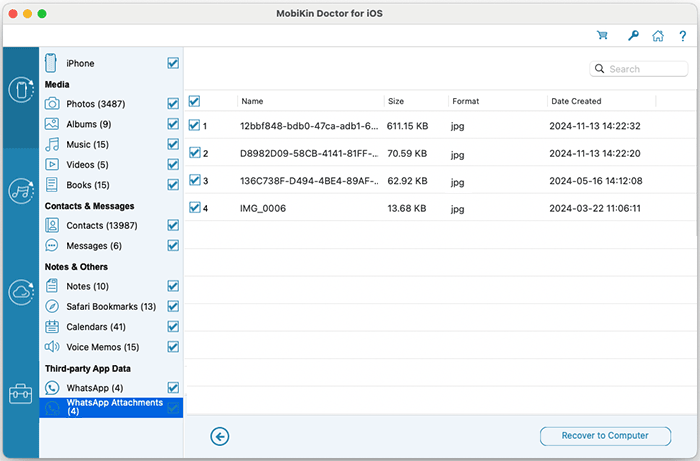Sort by the Date Created column header
Viewport: 700px width, 461px height.
tap(576, 101)
